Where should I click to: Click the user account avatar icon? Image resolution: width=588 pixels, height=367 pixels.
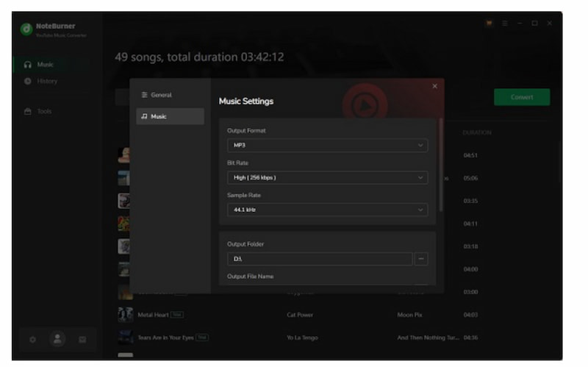point(57,339)
